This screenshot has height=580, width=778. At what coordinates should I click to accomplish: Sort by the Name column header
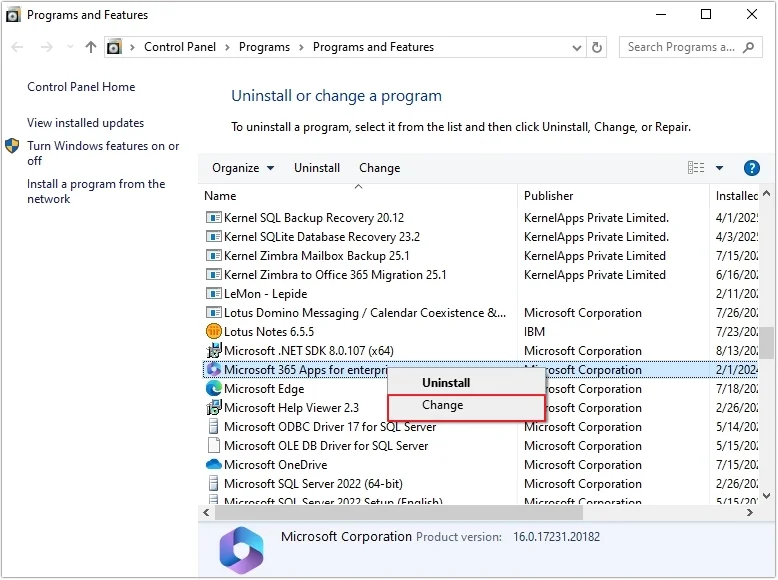[358, 196]
